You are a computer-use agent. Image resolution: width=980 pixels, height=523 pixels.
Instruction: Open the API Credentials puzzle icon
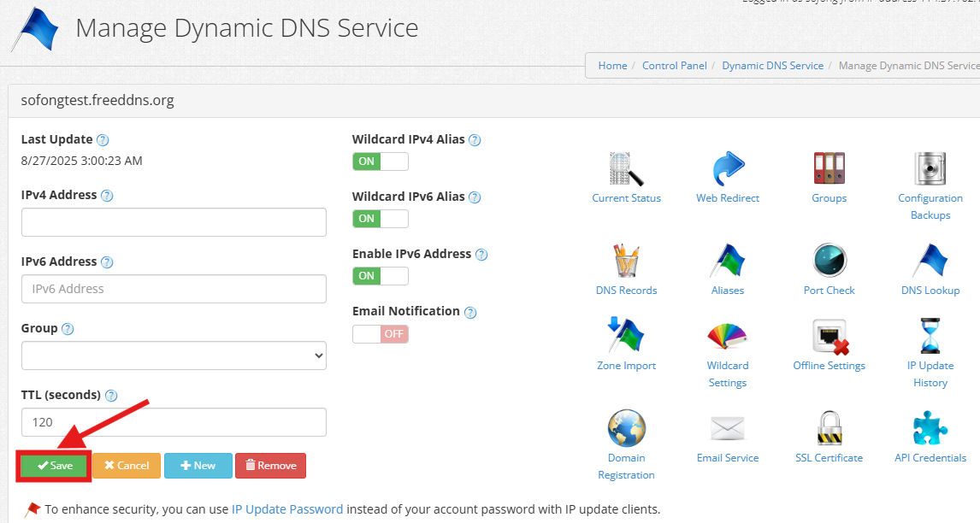pos(930,428)
